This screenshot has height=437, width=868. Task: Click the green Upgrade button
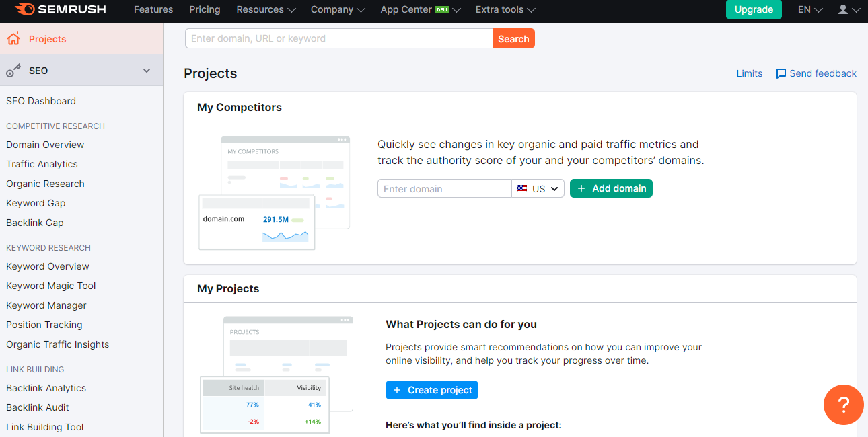coord(754,9)
